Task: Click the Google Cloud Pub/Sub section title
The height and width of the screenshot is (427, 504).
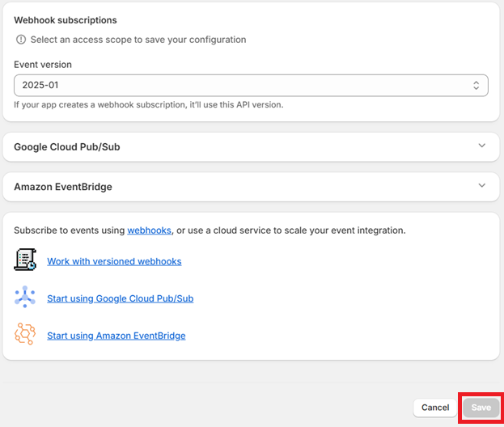Action: pyautogui.click(x=67, y=147)
